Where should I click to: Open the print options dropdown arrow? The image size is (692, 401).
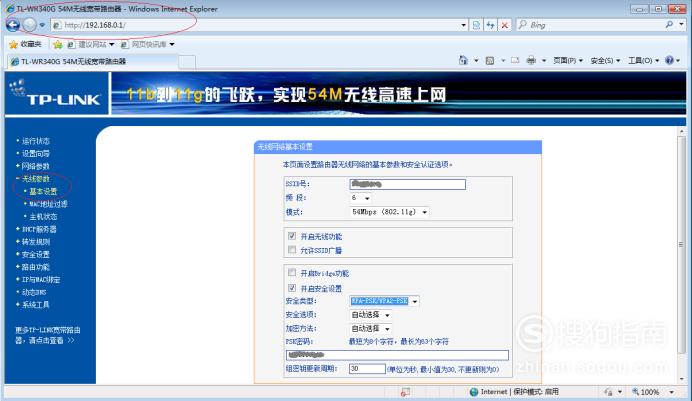click(544, 60)
